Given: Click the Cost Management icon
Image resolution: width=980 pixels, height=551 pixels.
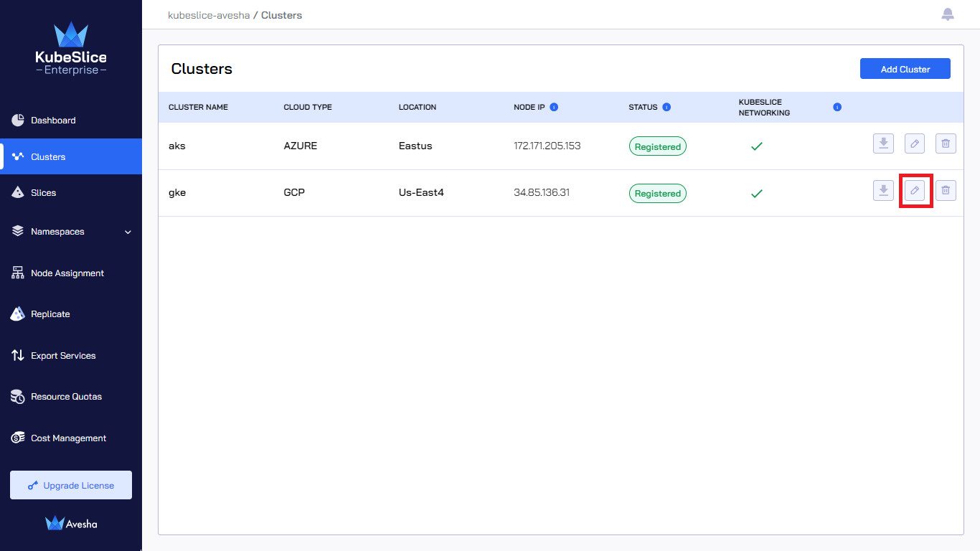Looking at the screenshot, I should click(x=18, y=438).
